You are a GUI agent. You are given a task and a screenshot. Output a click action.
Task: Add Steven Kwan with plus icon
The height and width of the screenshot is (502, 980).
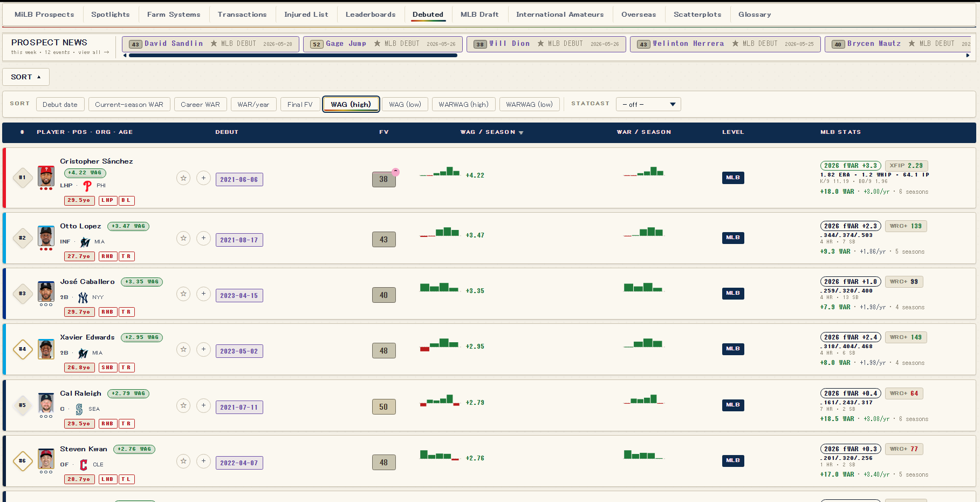[x=203, y=461]
